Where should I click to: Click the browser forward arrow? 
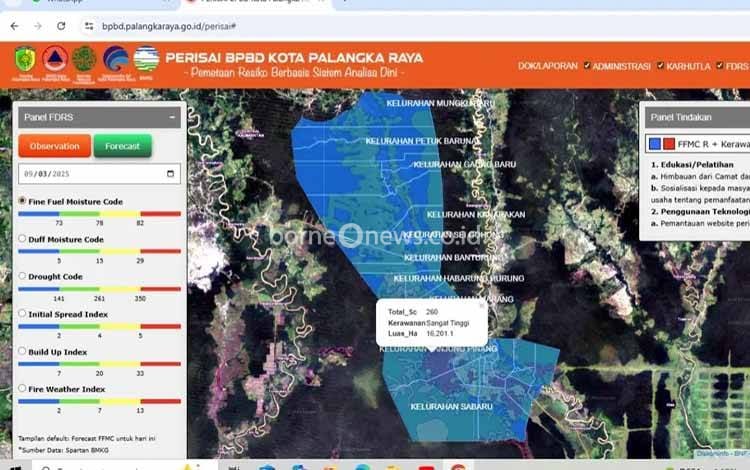point(38,26)
